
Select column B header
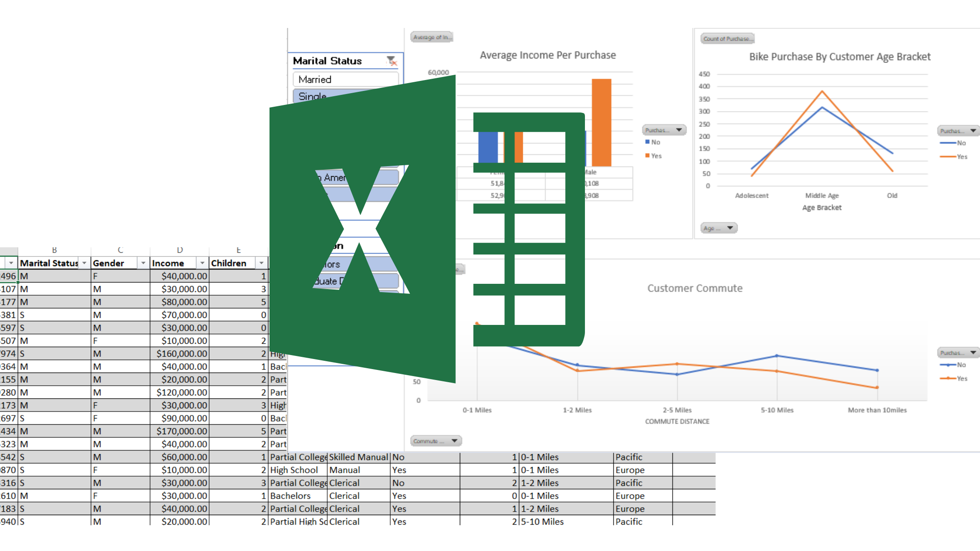(x=54, y=250)
